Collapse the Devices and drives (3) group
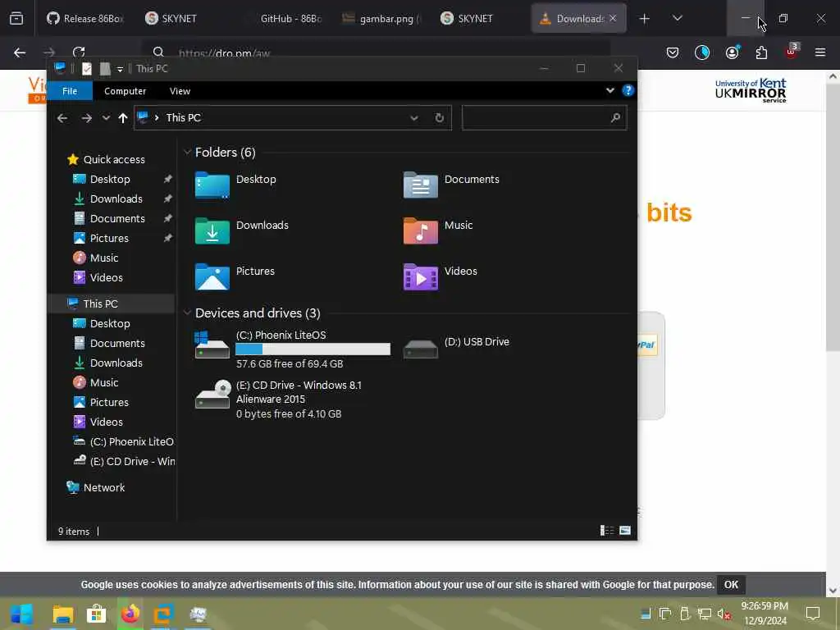 pos(187,313)
